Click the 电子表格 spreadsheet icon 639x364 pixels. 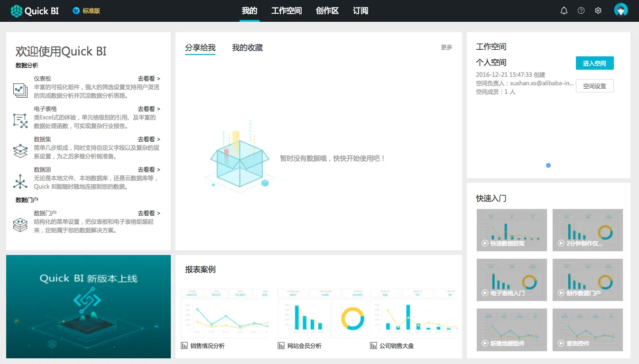[x=20, y=120]
